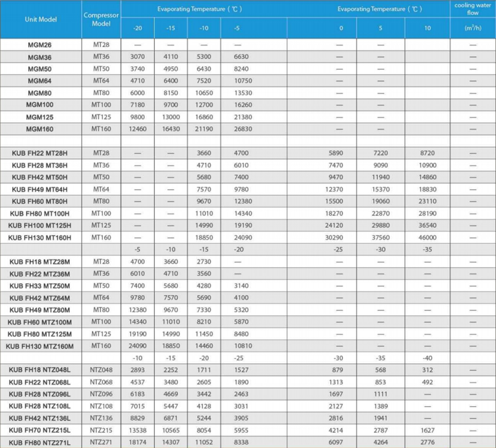
Task: Click the -40 temperature sub-header
Action: pos(427,358)
